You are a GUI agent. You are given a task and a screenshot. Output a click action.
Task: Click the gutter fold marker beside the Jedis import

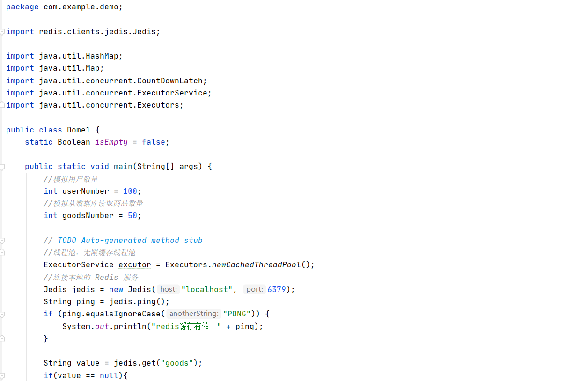click(3, 31)
